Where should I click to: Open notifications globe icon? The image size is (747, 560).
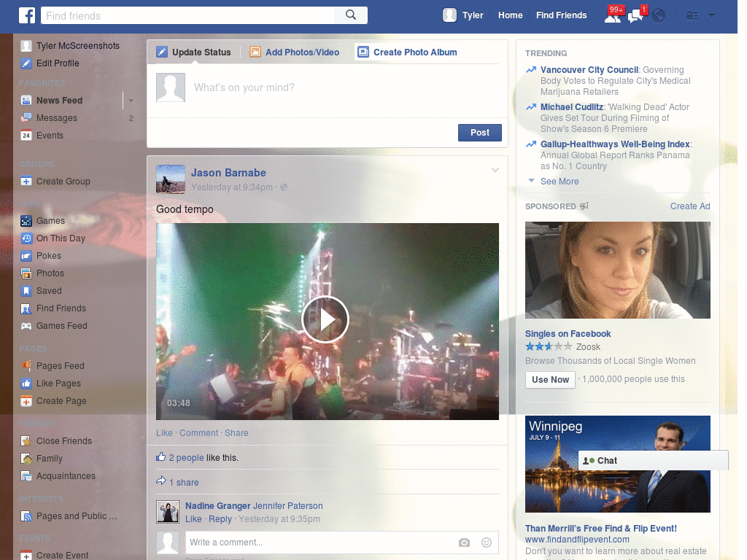pyautogui.click(x=659, y=16)
